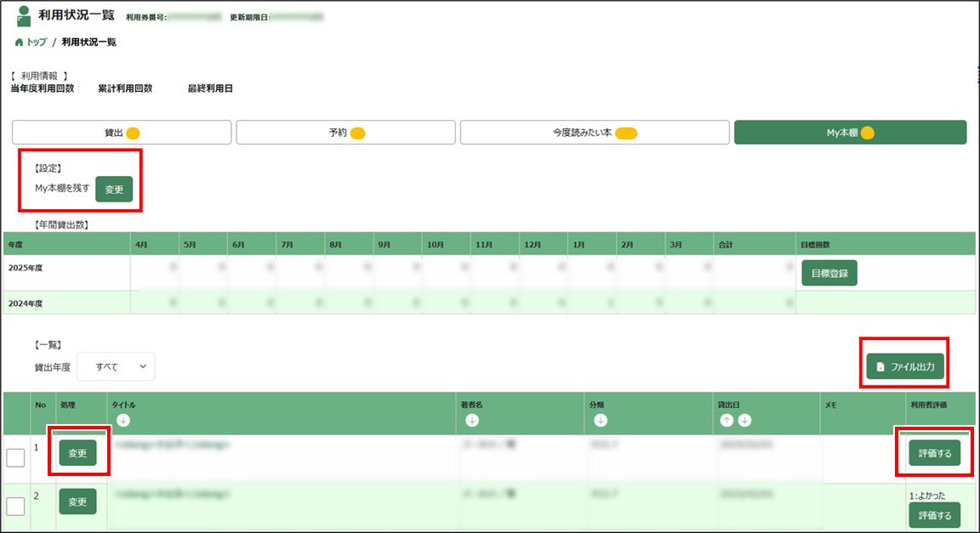The image size is (980, 533).
Task: Tick the checkbox for row 2
Action: pyautogui.click(x=15, y=507)
